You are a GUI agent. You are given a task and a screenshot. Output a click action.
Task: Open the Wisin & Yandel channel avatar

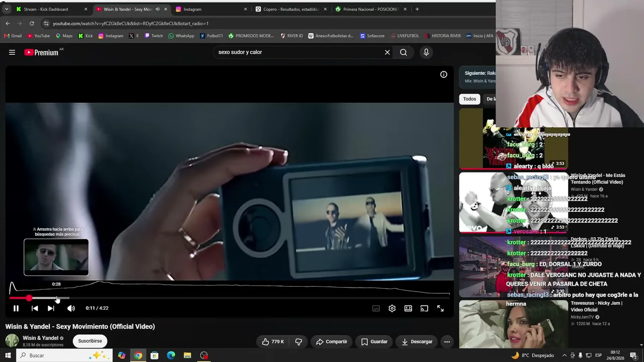[12, 341]
